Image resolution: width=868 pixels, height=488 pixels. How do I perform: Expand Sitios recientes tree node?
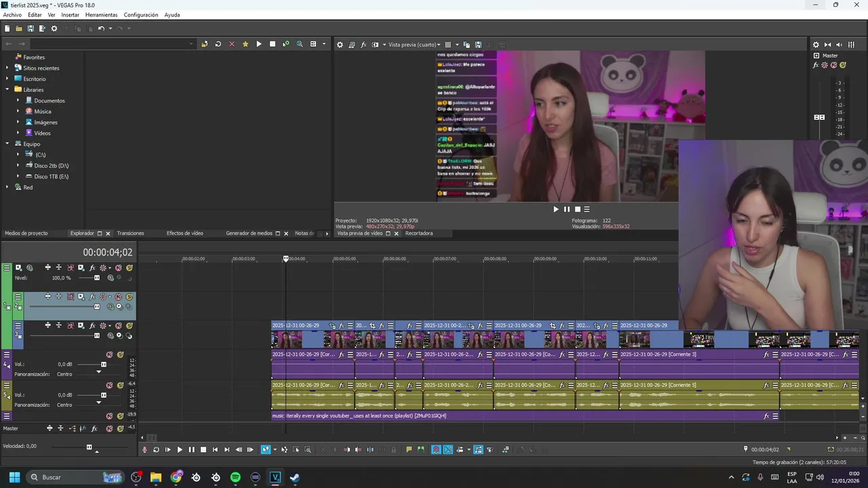pyautogui.click(x=7, y=68)
